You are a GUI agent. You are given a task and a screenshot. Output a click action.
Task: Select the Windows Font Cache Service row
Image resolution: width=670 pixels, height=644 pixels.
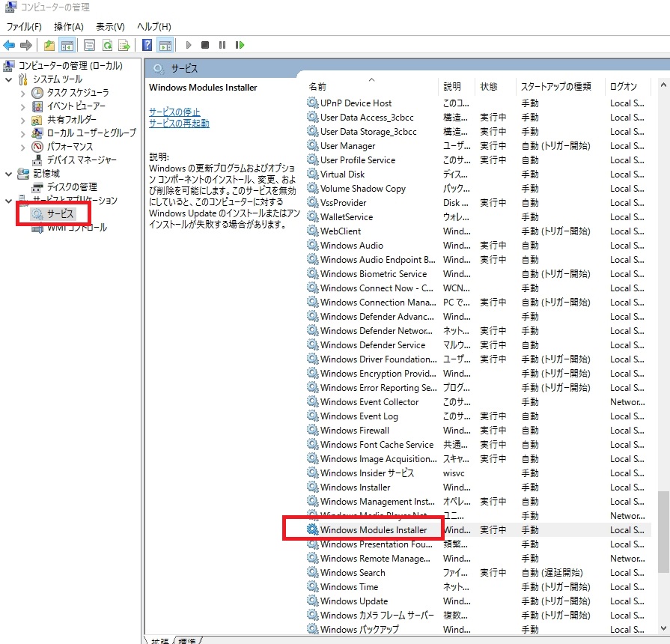click(478, 444)
